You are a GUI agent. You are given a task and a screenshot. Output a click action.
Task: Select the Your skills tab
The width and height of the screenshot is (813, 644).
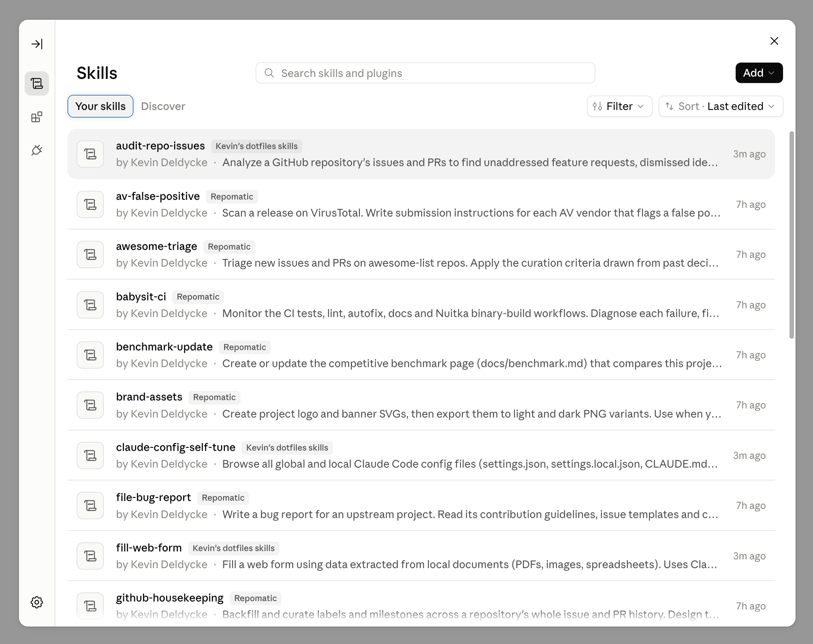100,106
